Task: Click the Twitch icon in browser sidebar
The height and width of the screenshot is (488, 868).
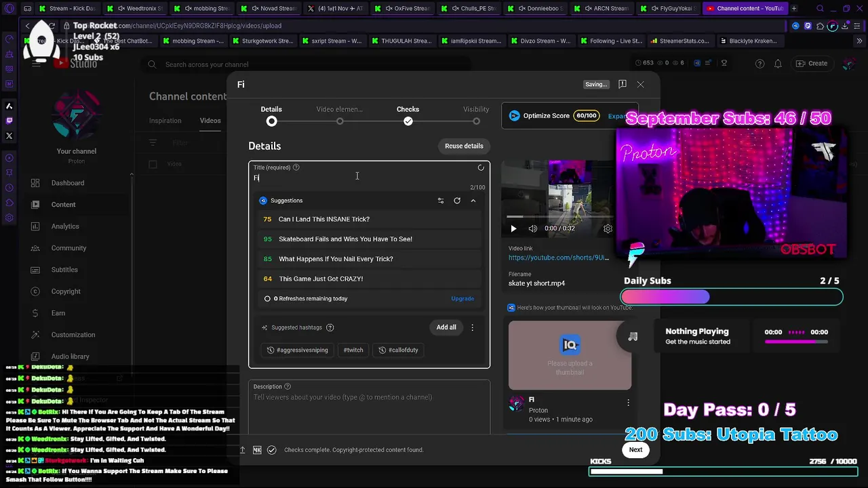Action: pyautogui.click(x=9, y=121)
